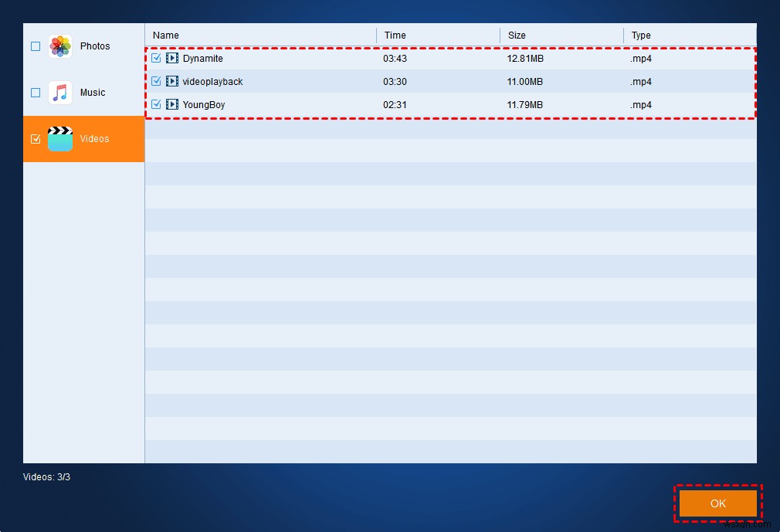Click the film icon beside Dynamite
Screen dimensions: 780x532
click(172, 59)
